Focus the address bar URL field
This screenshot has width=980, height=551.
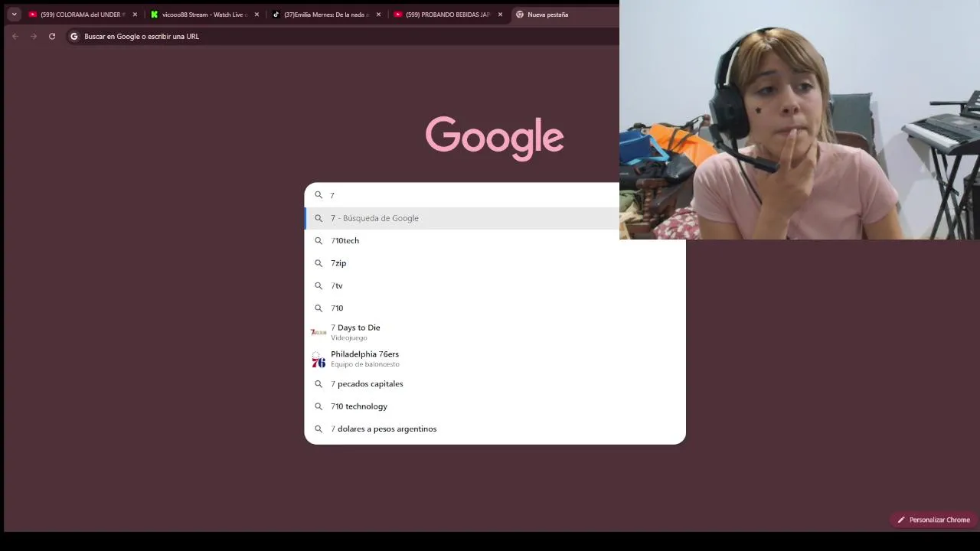(x=343, y=36)
